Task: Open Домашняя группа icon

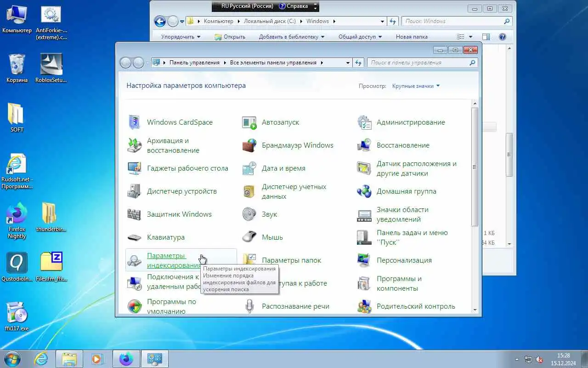Action: pyautogui.click(x=364, y=191)
